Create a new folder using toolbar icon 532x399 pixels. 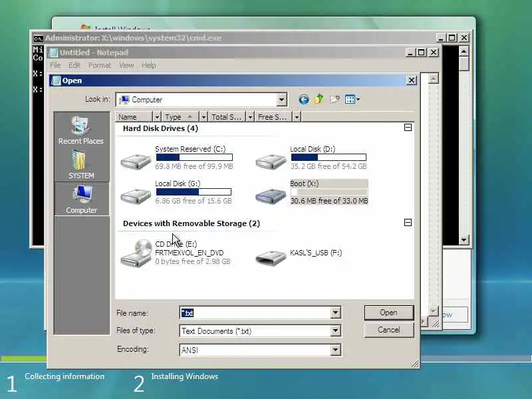[x=334, y=99]
